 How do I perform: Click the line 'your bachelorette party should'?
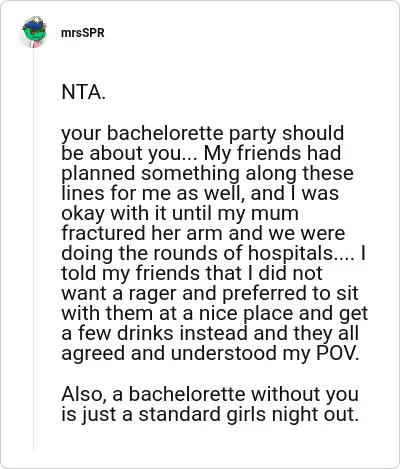[x=202, y=134]
